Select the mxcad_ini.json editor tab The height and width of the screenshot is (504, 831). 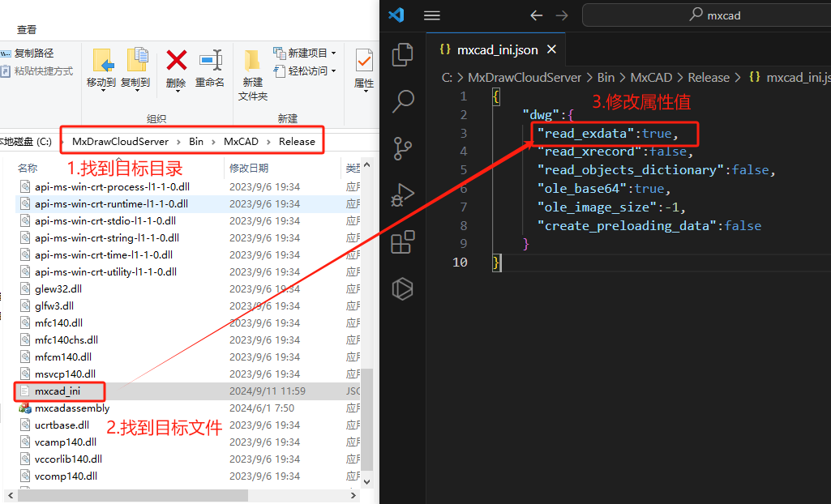pos(489,49)
